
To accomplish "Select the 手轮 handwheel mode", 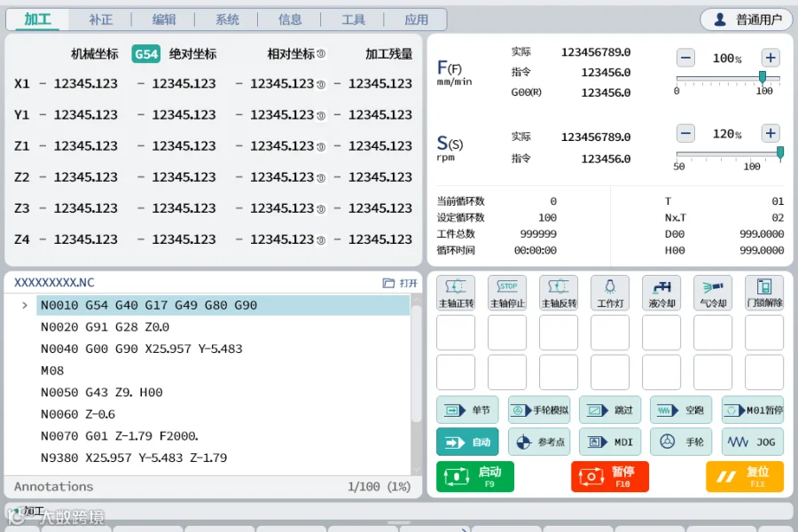I will [x=681, y=442].
